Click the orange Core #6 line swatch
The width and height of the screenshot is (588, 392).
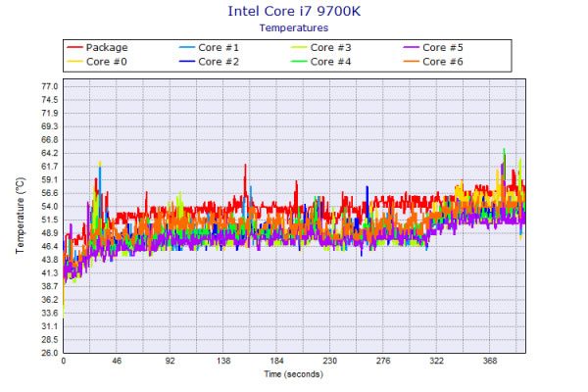(x=411, y=62)
